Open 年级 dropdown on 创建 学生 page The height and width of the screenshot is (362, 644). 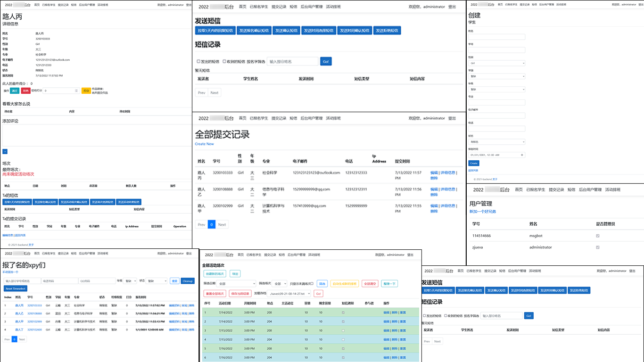pos(496,89)
